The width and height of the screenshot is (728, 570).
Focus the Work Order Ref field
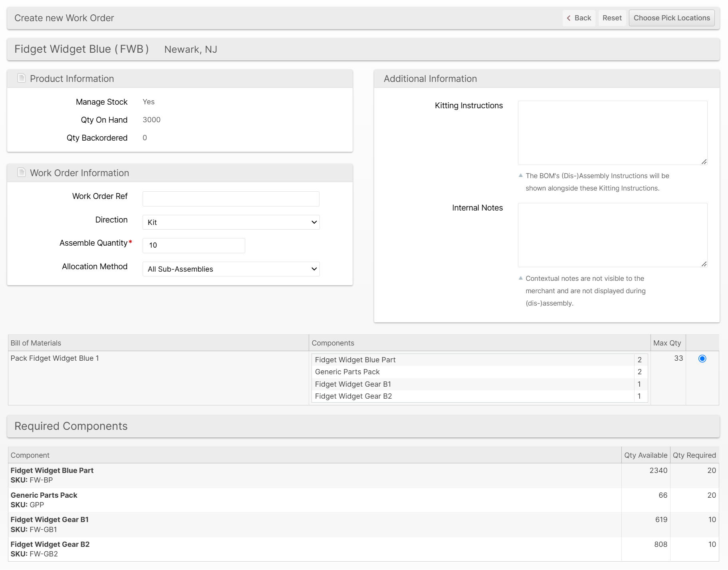coord(231,199)
